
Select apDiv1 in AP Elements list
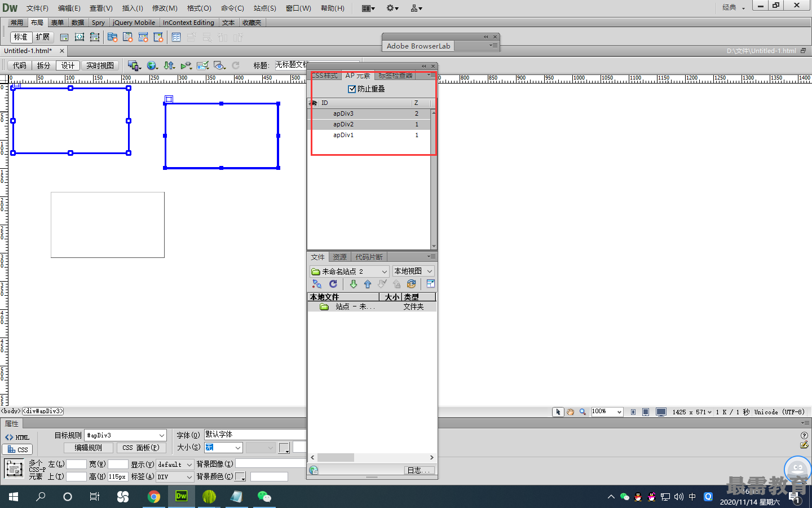[x=369, y=135]
